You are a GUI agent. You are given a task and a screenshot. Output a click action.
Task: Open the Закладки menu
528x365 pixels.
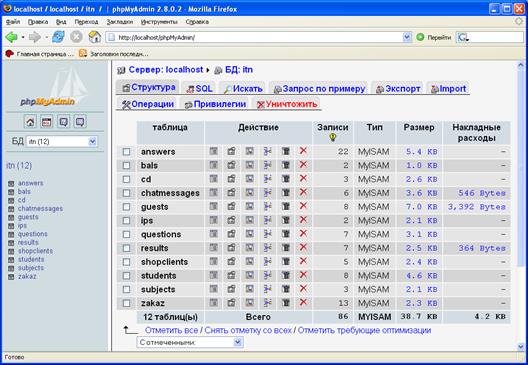pyautogui.click(x=120, y=22)
